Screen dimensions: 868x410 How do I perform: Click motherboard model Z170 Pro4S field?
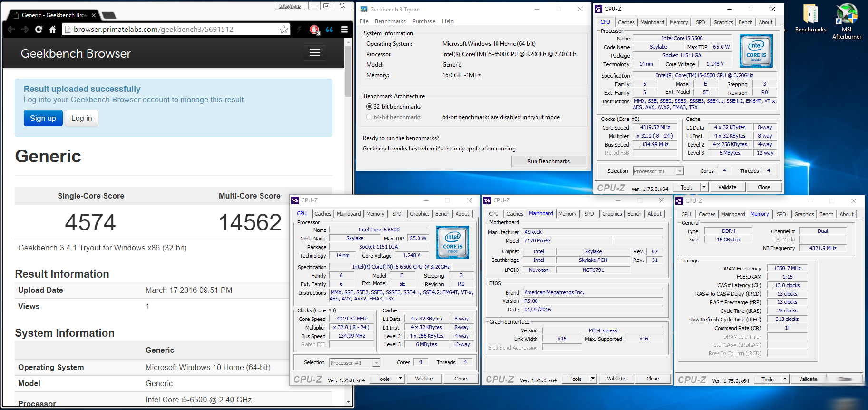click(x=567, y=240)
